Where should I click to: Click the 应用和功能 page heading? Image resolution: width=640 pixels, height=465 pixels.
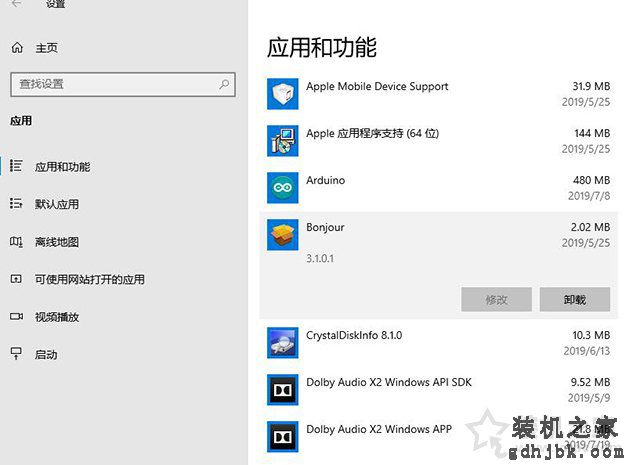pyautogui.click(x=322, y=47)
